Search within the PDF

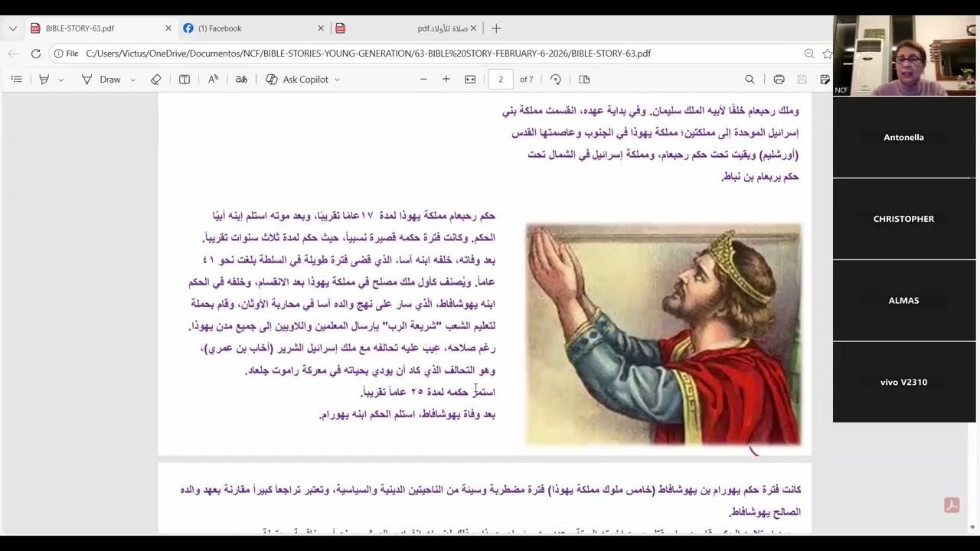pos(750,80)
